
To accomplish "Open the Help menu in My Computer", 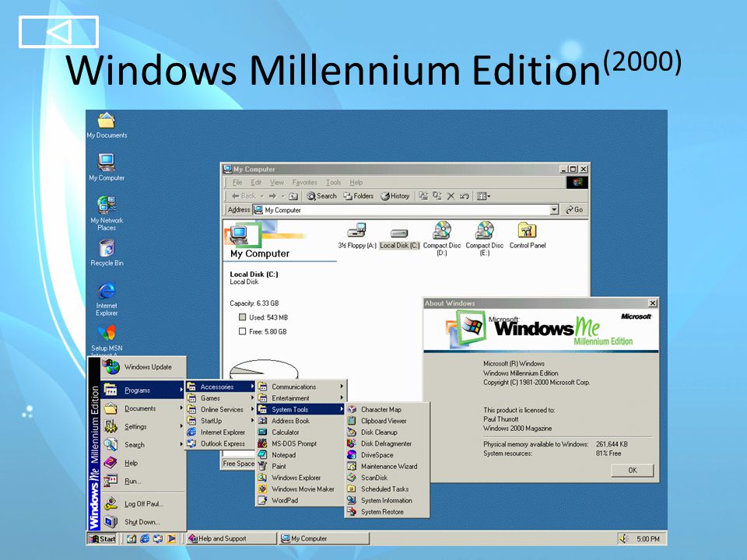I will (356, 182).
